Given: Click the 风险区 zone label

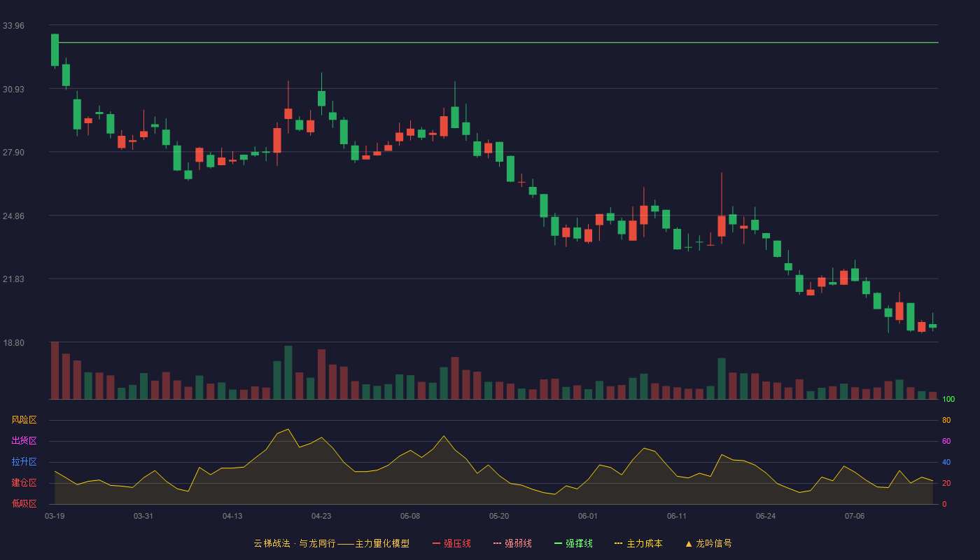Looking at the screenshot, I should [24, 420].
